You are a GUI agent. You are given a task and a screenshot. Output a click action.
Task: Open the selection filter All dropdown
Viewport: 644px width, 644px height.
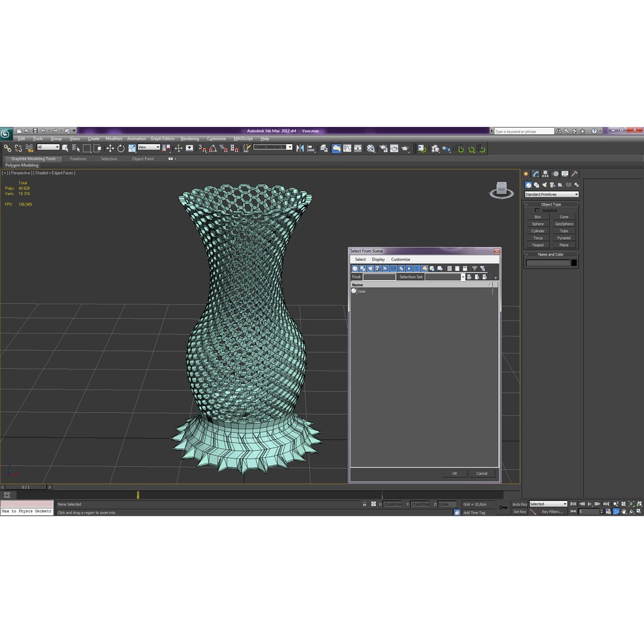pyautogui.click(x=48, y=147)
